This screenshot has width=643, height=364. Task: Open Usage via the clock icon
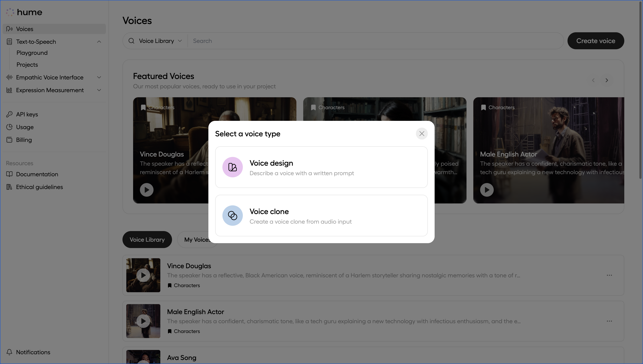tap(9, 127)
